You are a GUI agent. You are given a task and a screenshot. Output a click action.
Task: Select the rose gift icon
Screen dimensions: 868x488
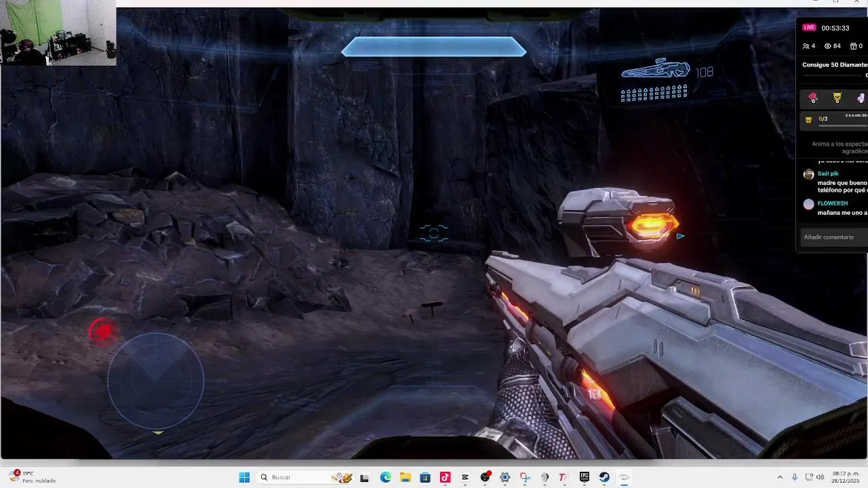(813, 98)
